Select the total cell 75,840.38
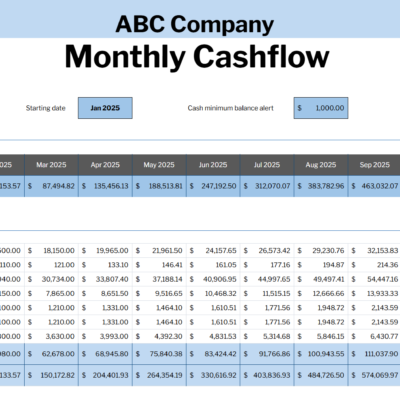Viewport: 400px width, 400px height. coord(159,354)
